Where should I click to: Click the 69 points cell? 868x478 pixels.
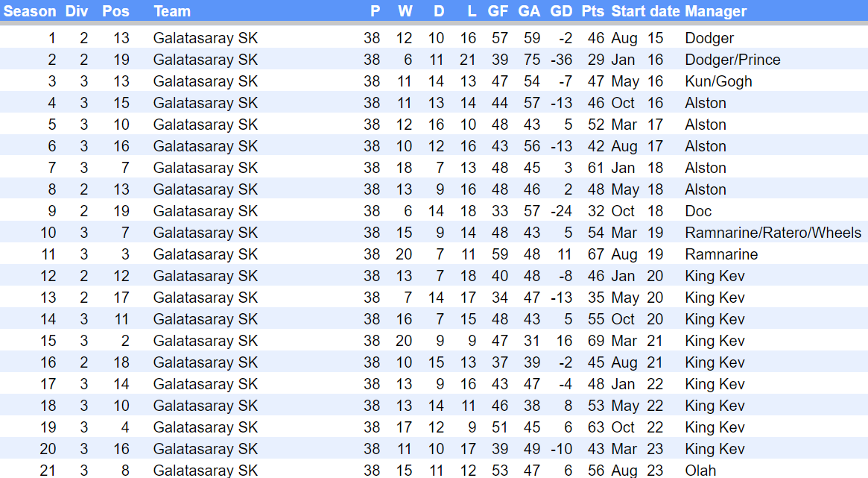click(x=595, y=341)
